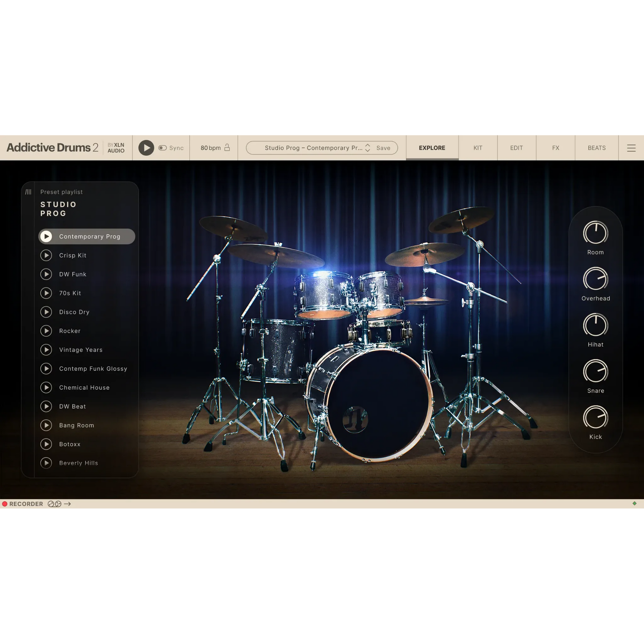Image resolution: width=644 pixels, height=644 pixels.
Task: Open the BEATS tab
Action: tap(597, 148)
